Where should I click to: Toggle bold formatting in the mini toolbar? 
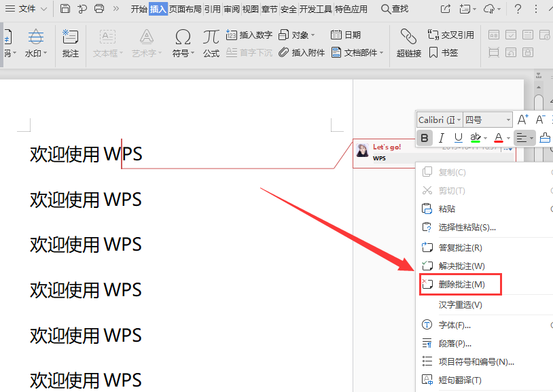point(425,138)
